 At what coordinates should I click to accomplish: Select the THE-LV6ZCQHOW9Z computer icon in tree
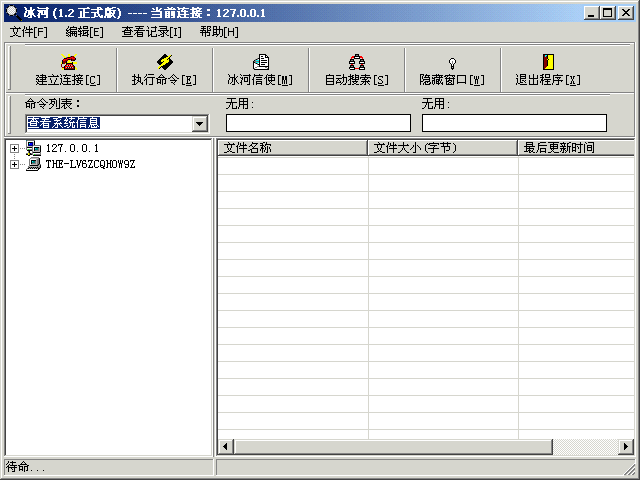click(x=33, y=164)
